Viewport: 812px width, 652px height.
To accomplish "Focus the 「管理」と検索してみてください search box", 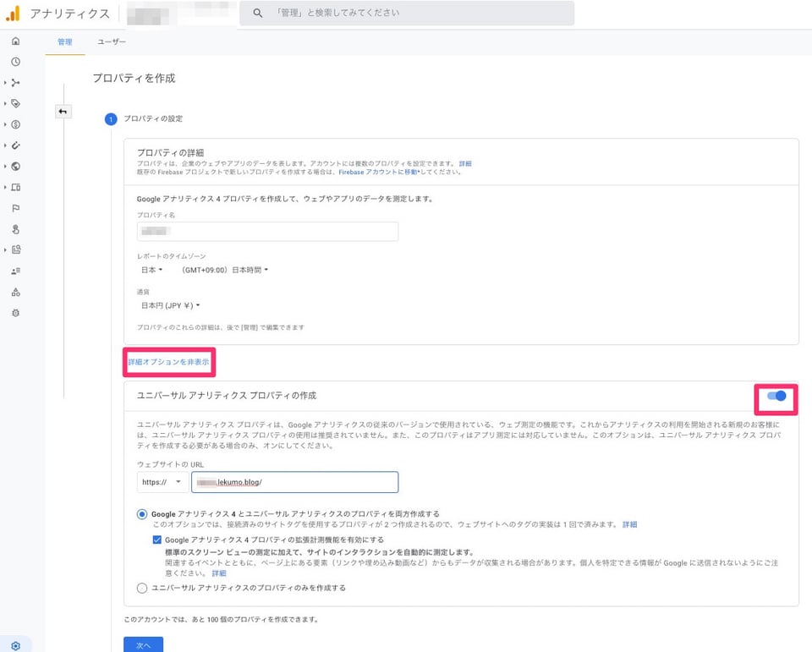I will coord(407,13).
